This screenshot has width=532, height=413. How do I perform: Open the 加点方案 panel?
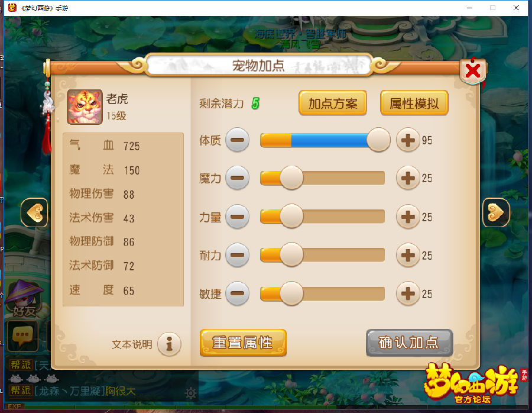333,103
